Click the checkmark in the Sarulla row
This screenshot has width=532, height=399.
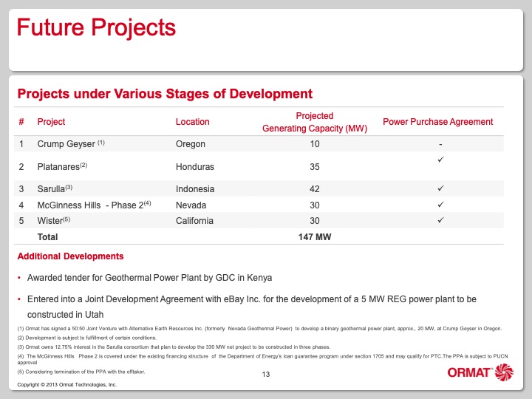tap(440, 188)
